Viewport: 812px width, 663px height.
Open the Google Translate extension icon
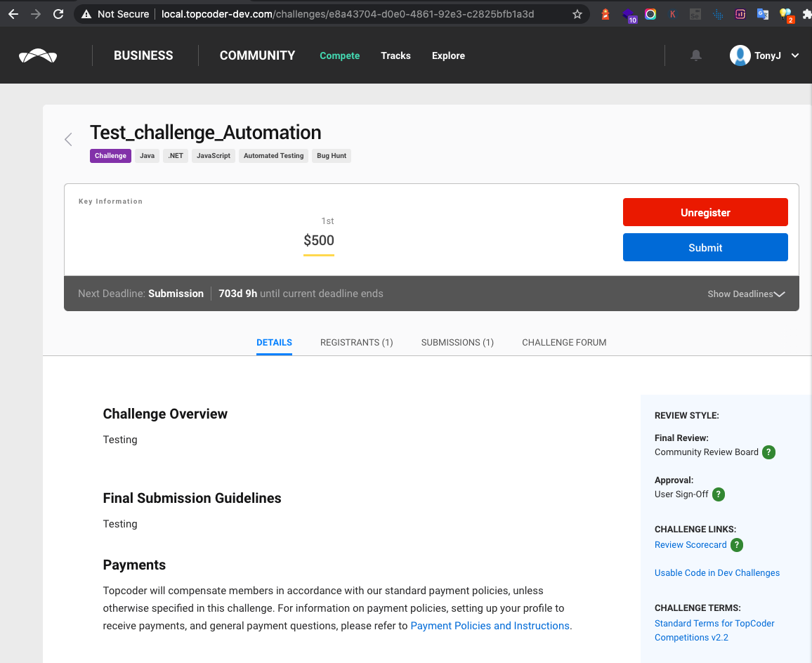(763, 14)
